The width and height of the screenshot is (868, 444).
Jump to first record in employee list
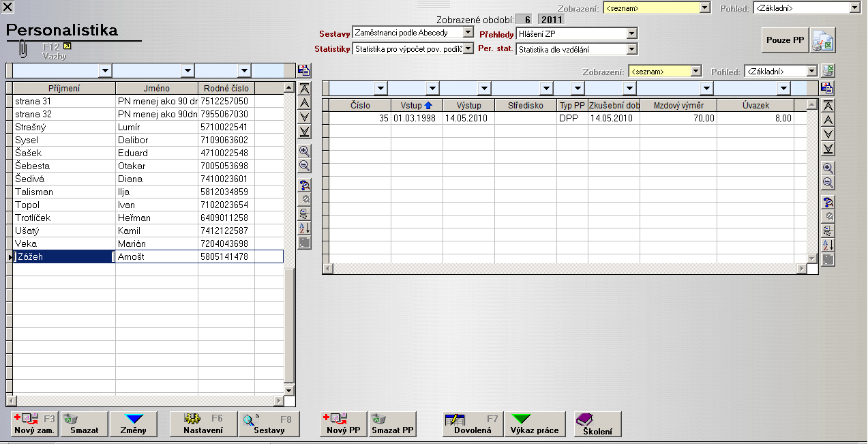point(304,89)
